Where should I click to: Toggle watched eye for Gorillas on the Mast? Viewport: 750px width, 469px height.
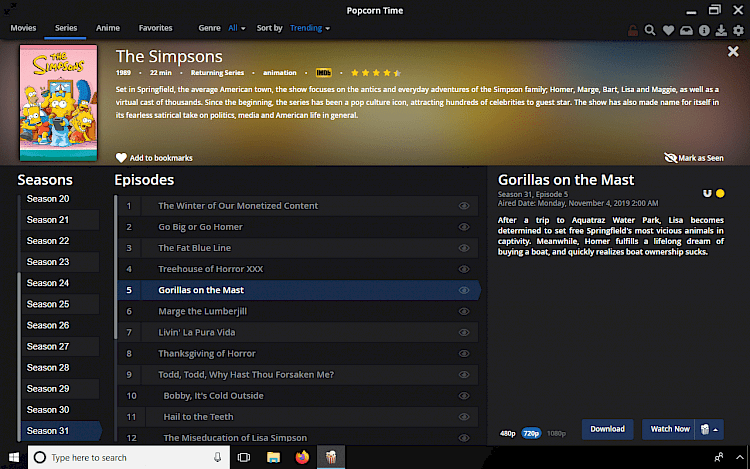(464, 290)
